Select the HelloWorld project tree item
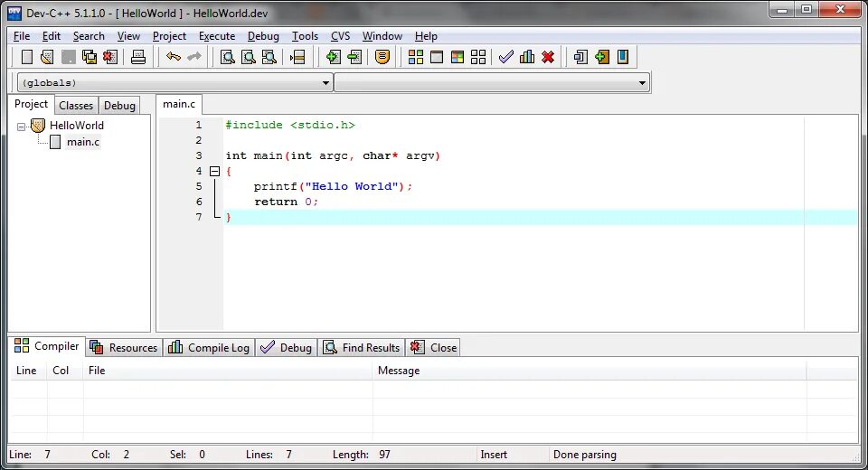The image size is (868, 470). (x=76, y=126)
